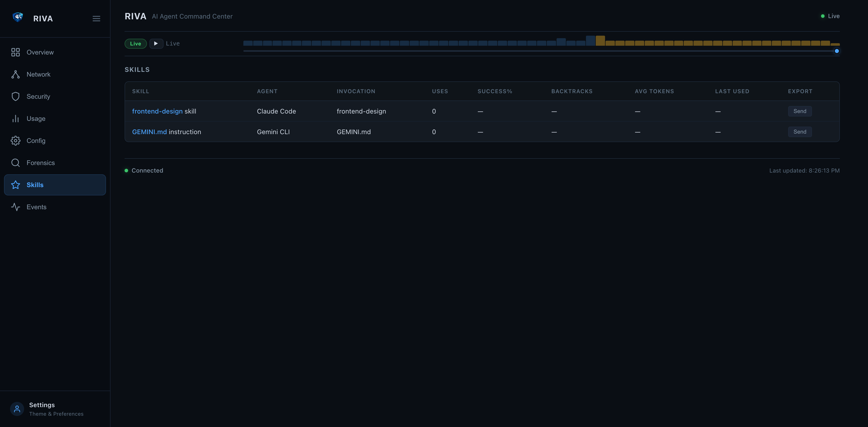
Task: Open Settings Theme & Preferences user avatar
Action: coord(17,409)
